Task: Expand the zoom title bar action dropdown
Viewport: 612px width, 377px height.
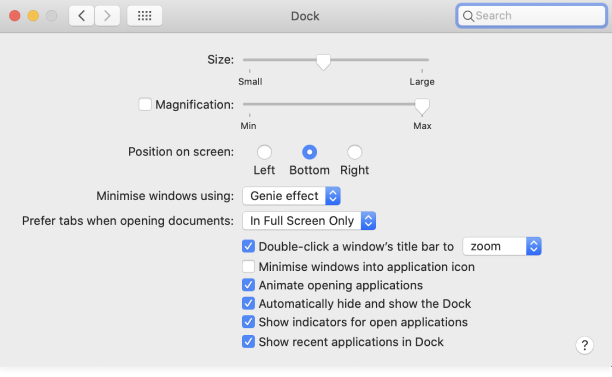Action: pos(502,246)
